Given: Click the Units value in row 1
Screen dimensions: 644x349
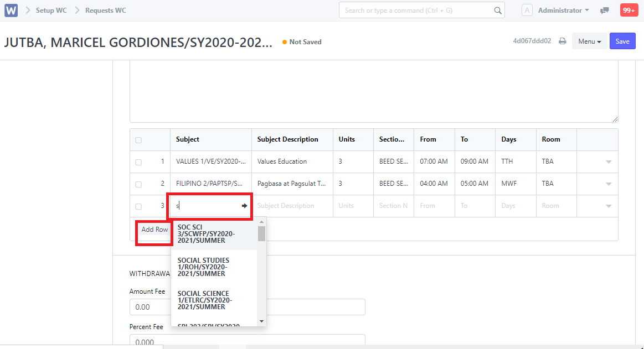Looking at the screenshot, I should point(353,162).
